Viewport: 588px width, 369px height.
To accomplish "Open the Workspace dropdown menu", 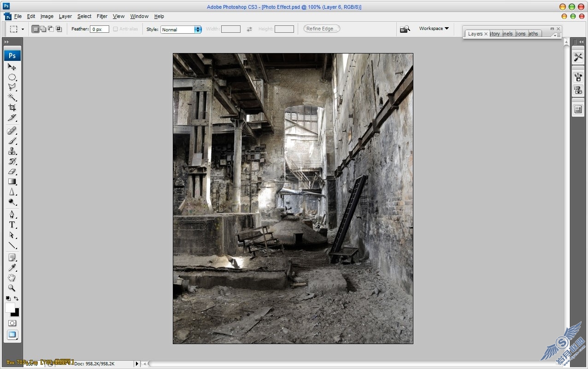I will pyautogui.click(x=434, y=29).
